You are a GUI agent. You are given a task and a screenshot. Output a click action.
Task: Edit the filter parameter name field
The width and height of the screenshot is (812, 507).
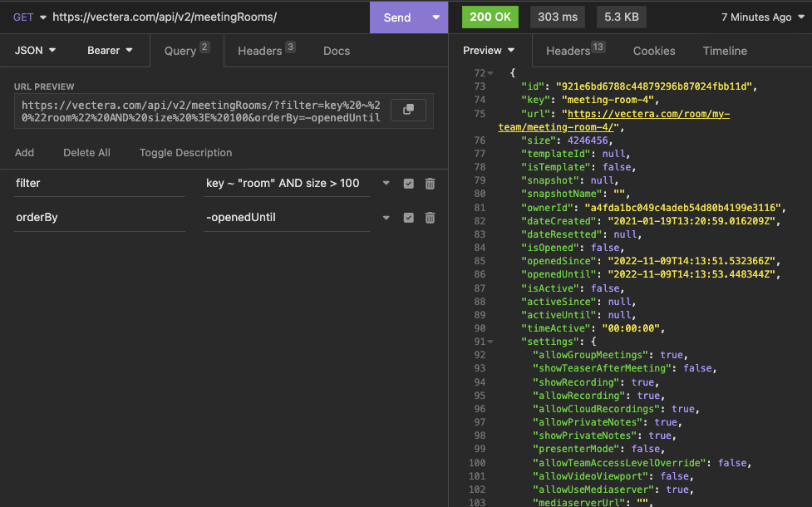click(x=100, y=184)
